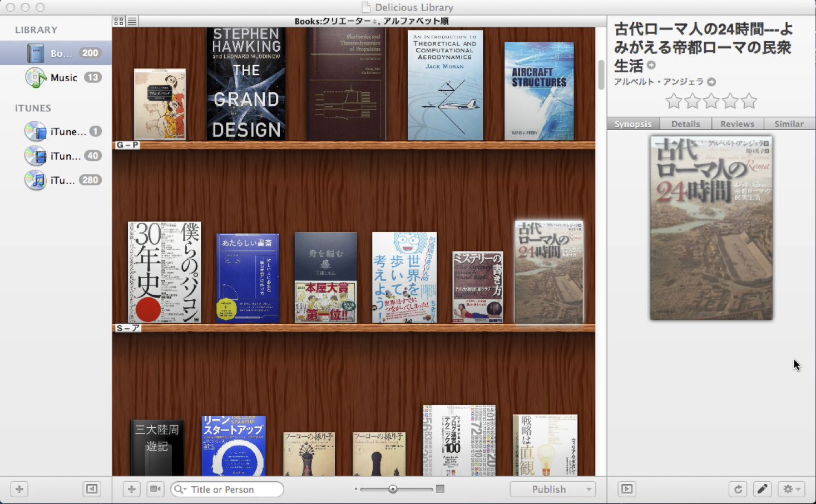The image size is (816, 504).
Task: Select the illustrated book beside Grand Design
Action: pos(160,104)
